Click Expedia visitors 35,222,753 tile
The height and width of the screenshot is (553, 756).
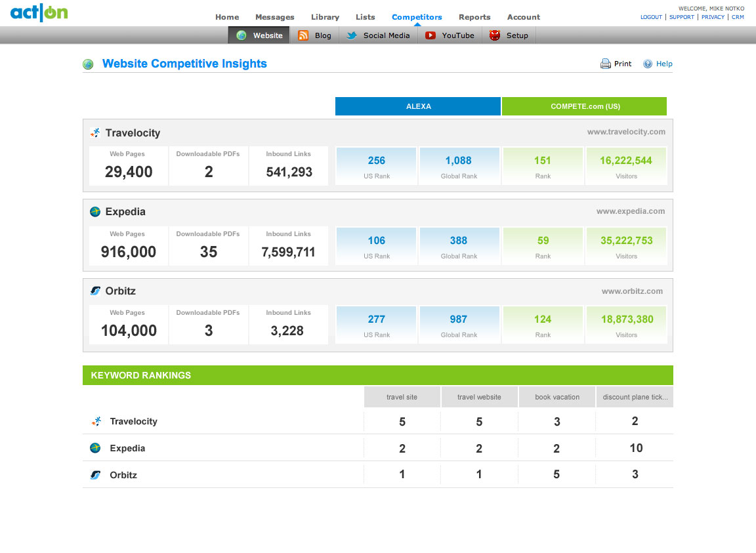pos(626,246)
